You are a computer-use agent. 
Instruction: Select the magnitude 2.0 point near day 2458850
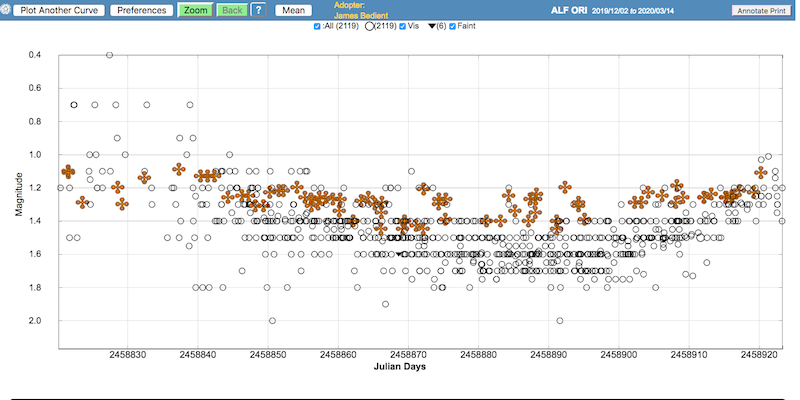[x=272, y=321]
